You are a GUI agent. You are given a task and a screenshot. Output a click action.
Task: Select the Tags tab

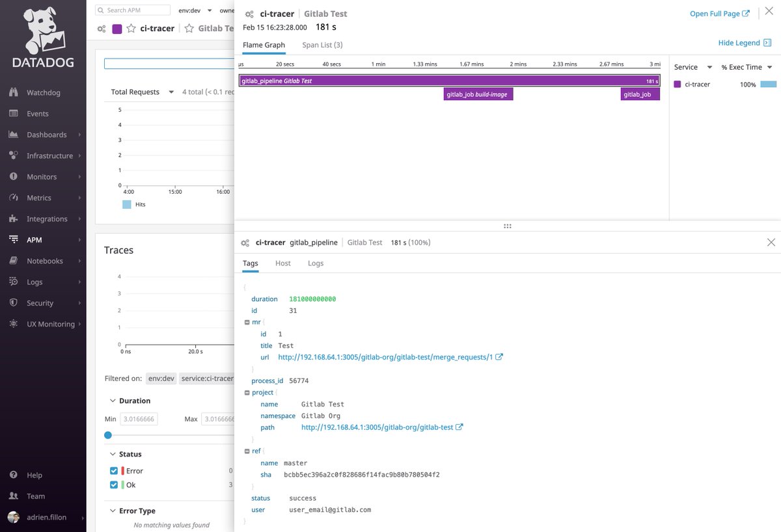click(x=251, y=263)
